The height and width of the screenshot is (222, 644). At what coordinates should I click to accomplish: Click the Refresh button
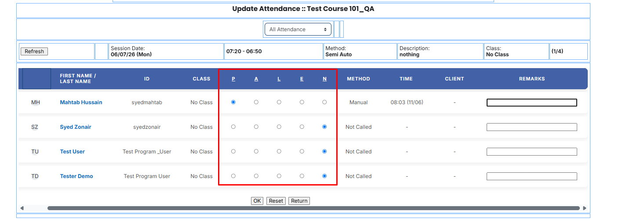pyautogui.click(x=34, y=51)
